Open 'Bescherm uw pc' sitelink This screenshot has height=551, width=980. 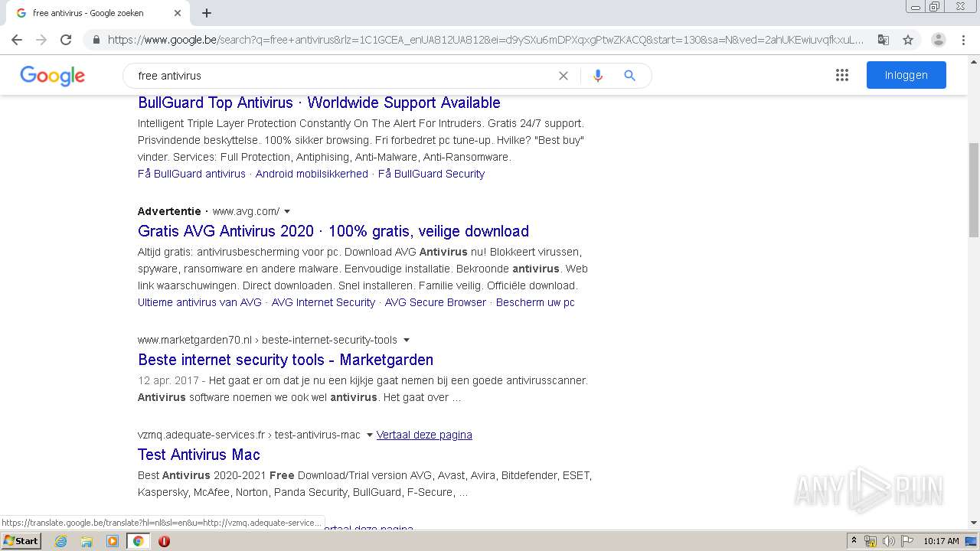pos(535,302)
